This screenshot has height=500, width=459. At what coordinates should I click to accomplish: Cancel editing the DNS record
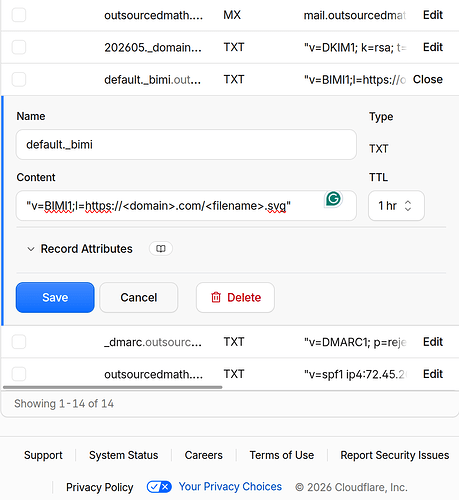coord(139,297)
